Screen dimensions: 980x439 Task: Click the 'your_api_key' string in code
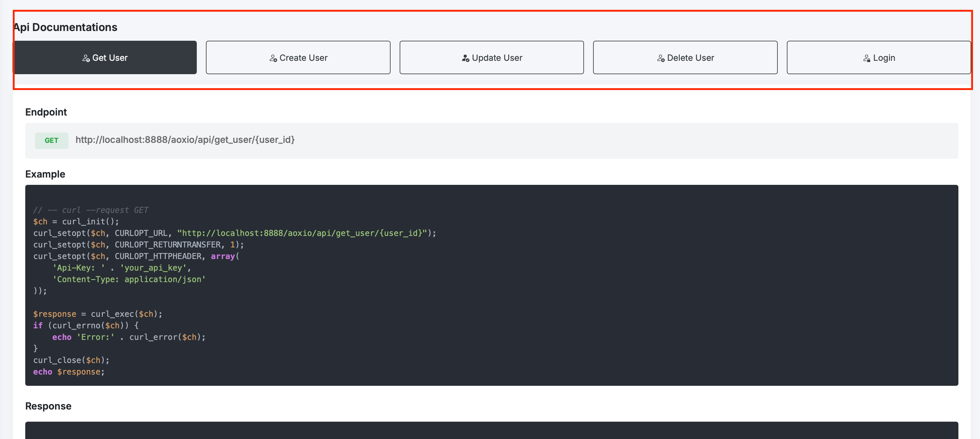click(x=153, y=268)
